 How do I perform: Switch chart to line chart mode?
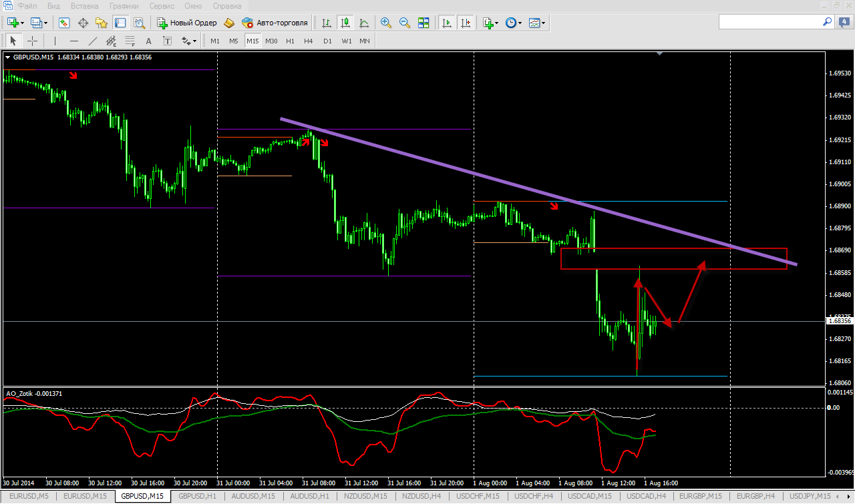[x=364, y=23]
